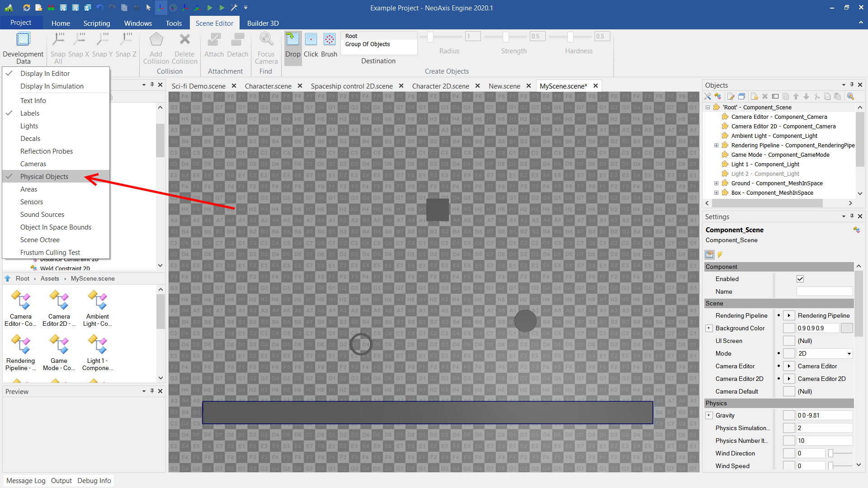Viewport: 868px width, 488px height.
Task: Open the Character.scene document tab
Action: 268,86
